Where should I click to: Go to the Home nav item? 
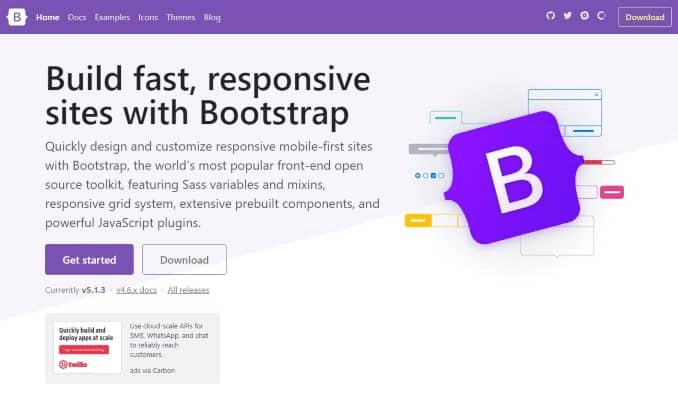pyautogui.click(x=47, y=17)
